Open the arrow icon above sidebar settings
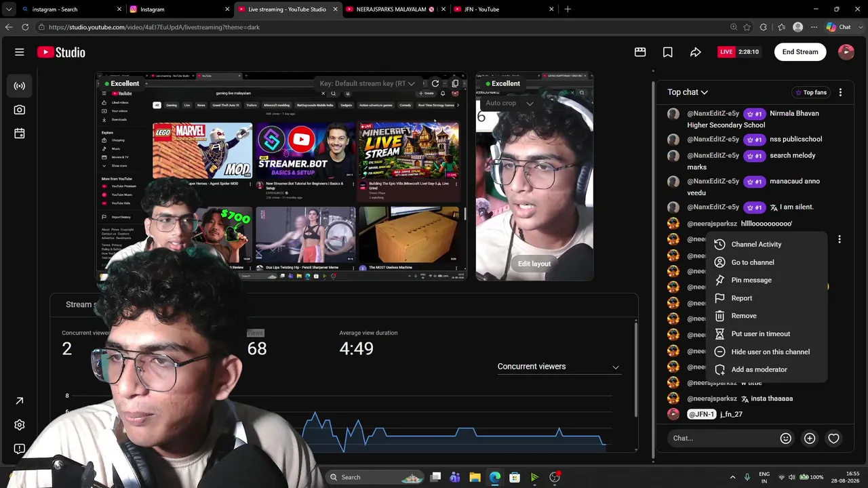The image size is (868, 488). pos(20,401)
